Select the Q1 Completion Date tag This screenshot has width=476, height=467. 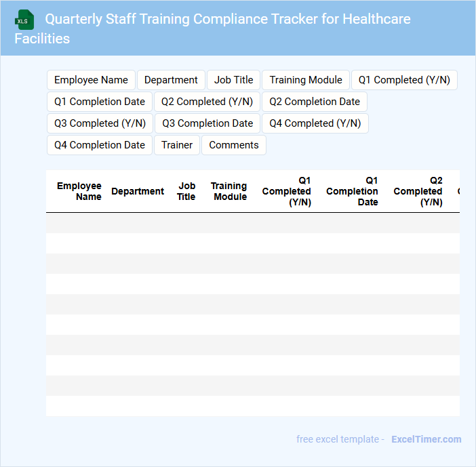100,102
